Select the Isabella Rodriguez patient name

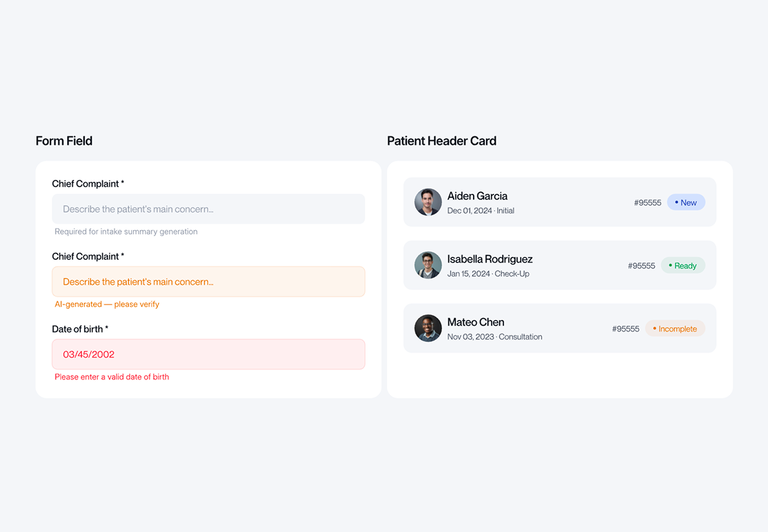(490, 259)
